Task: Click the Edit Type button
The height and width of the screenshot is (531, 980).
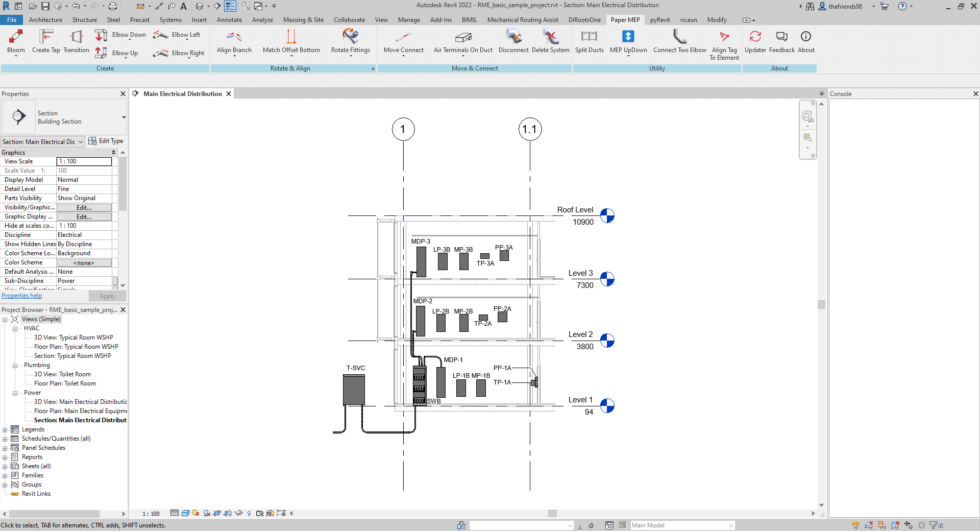Action: tap(106, 141)
